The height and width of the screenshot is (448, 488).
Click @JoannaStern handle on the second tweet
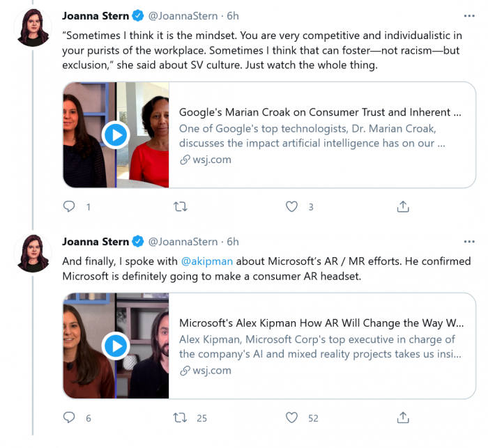(x=182, y=242)
